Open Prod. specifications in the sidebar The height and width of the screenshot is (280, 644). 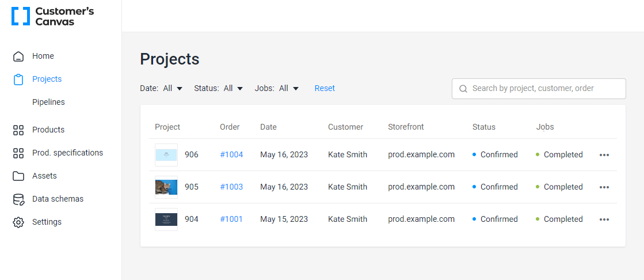68,153
